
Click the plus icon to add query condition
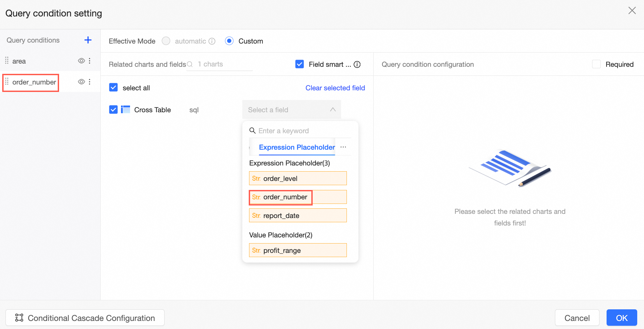click(x=88, y=40)
